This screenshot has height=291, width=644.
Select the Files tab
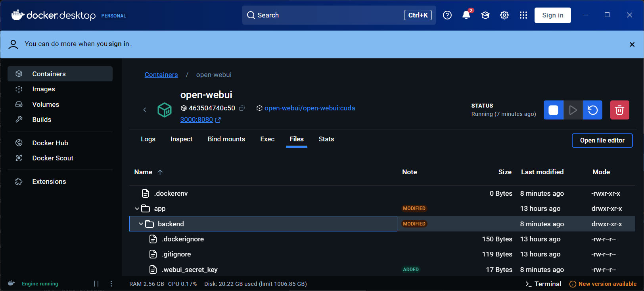(297, 139)
